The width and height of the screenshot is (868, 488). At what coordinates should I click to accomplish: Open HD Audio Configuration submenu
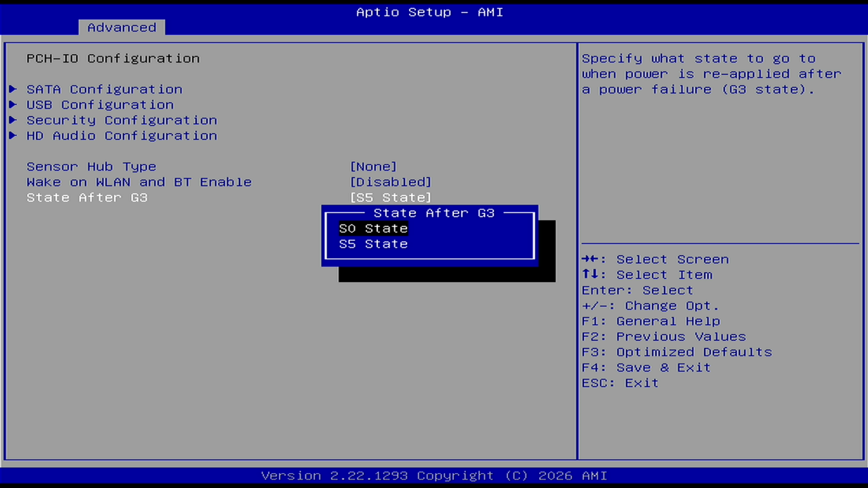122,136
